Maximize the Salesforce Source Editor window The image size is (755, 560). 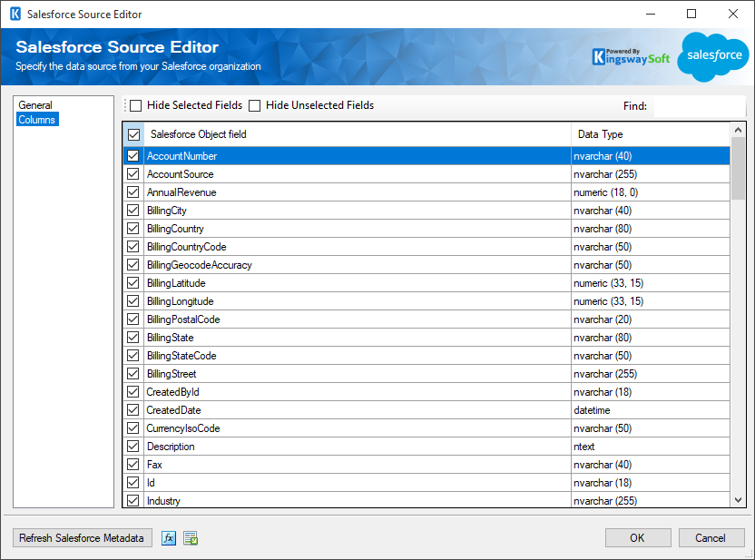point(691,14)
